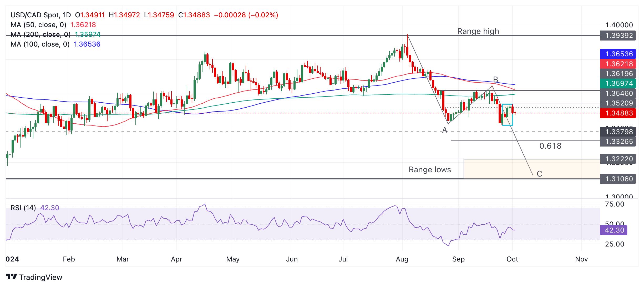Image resolution: width=644 pixels, height=287 pixels.
Task: Select the purple RSI value tag 42.30
Action: click(614, 230)
